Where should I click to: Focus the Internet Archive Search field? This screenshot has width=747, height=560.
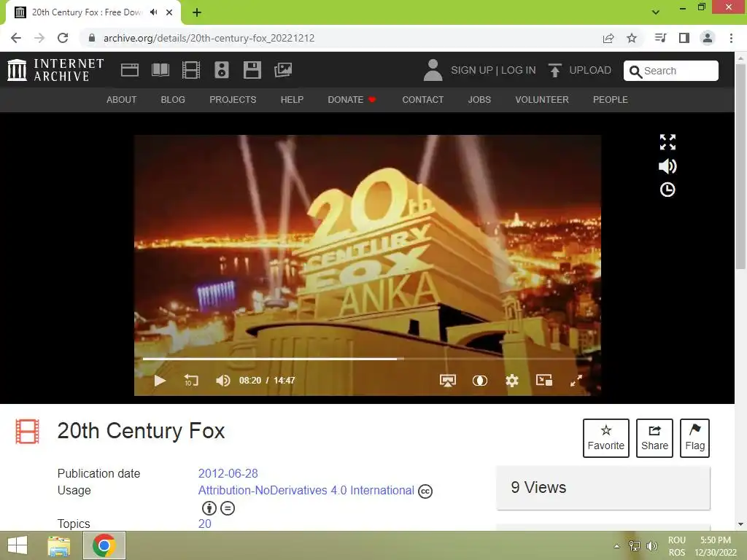671,71
